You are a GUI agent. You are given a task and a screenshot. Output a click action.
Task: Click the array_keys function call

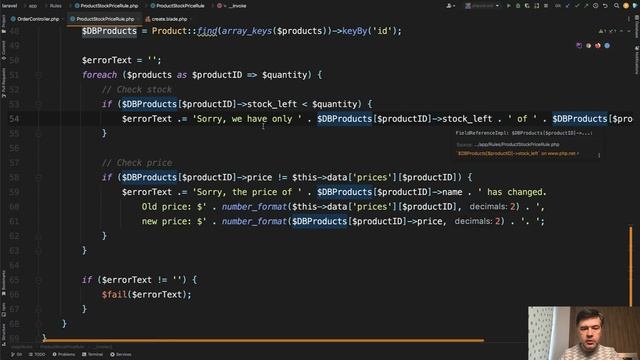click(x=247, y=31)
